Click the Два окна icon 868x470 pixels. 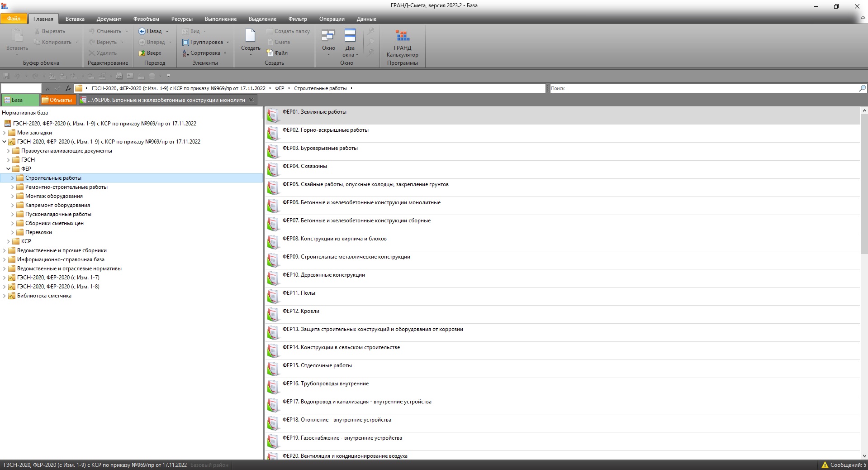click(x=350, y=35)
